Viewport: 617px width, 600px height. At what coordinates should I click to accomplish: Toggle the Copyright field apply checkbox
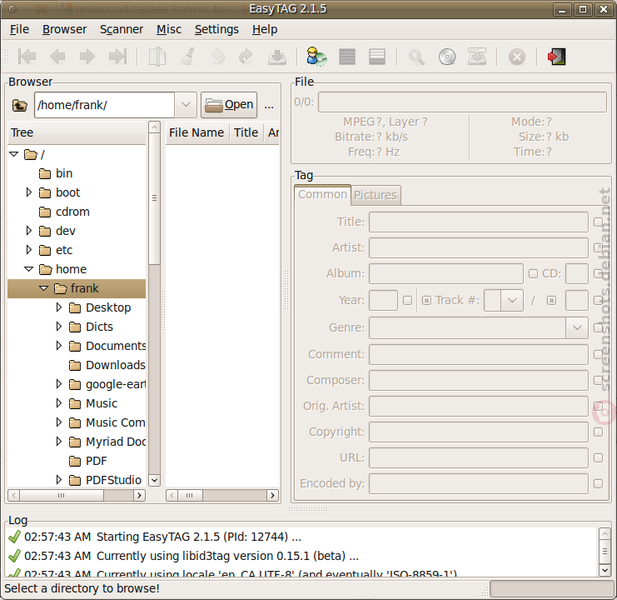click(x=598, y=432)
